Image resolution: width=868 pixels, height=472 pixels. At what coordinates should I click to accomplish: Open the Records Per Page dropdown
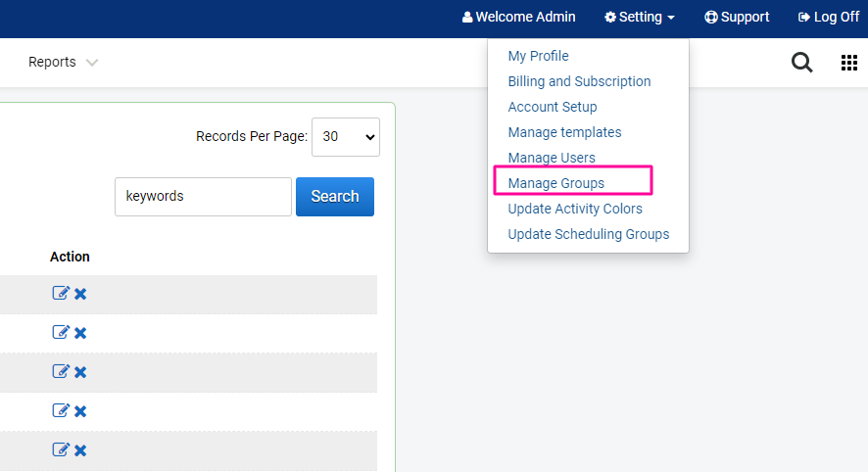click(345, 137)
